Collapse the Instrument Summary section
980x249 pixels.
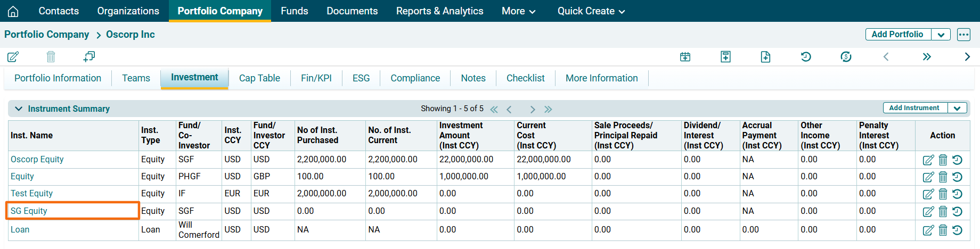point(19,109)
